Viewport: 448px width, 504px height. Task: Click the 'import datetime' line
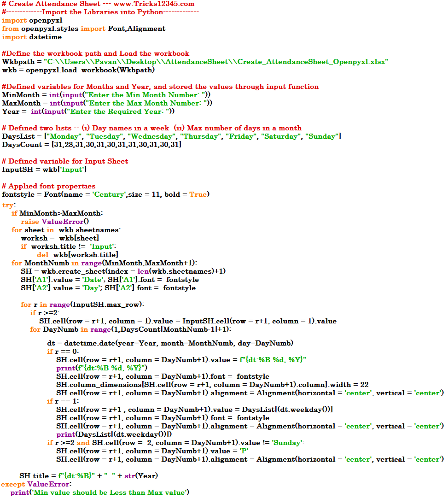(x=32, y=37)
